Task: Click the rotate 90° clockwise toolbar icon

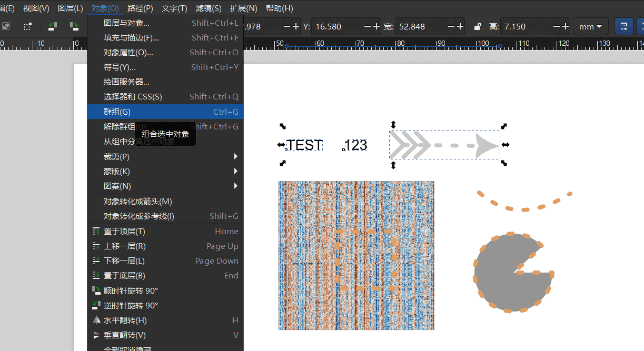Action: [x=74, y=26]
